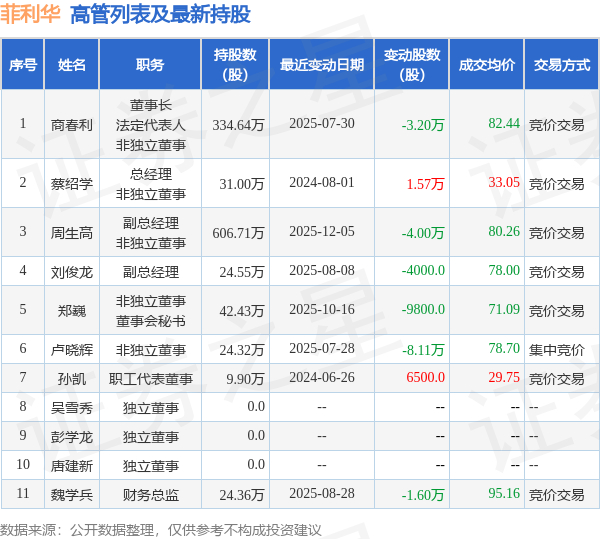Click the date 2025-07-30
Screen dimensions: 600x539
coord(322,124)
